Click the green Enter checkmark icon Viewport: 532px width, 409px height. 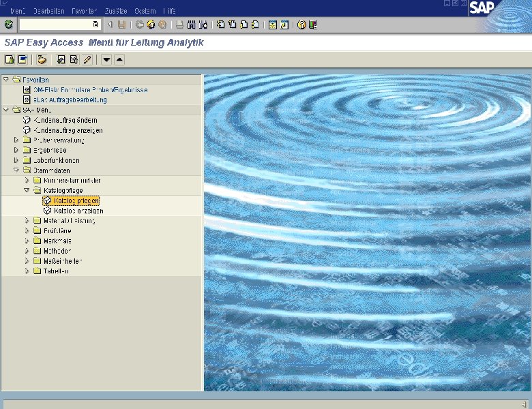tap(8, 25)
